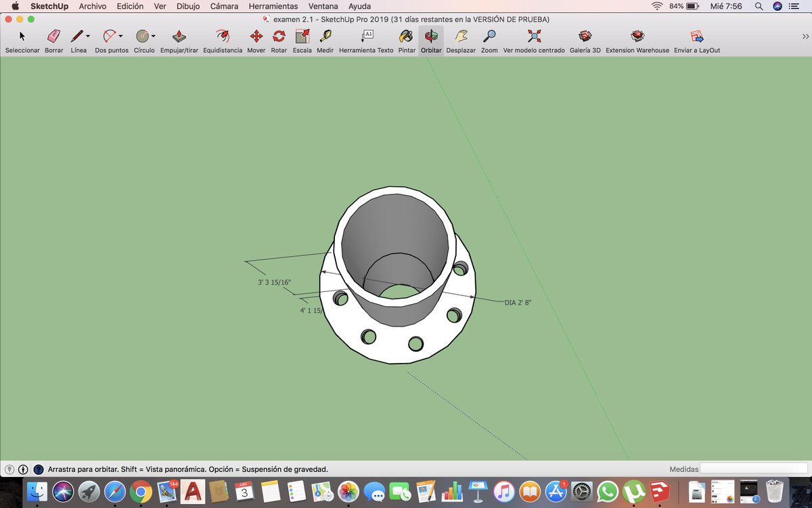This screenshot has height=508, width=812.
Task: Click the battery status indicator
Action: pyautogui.click(x=684, y=6)
